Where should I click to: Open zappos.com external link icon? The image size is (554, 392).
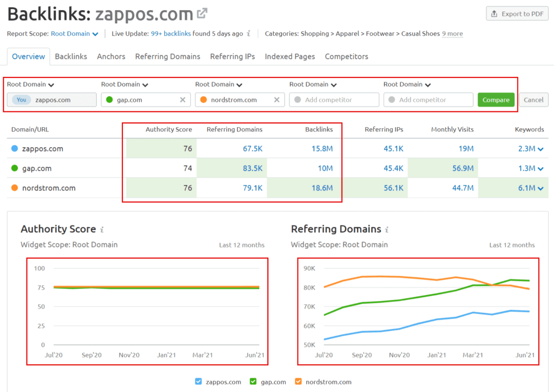[x=202, y=14]
